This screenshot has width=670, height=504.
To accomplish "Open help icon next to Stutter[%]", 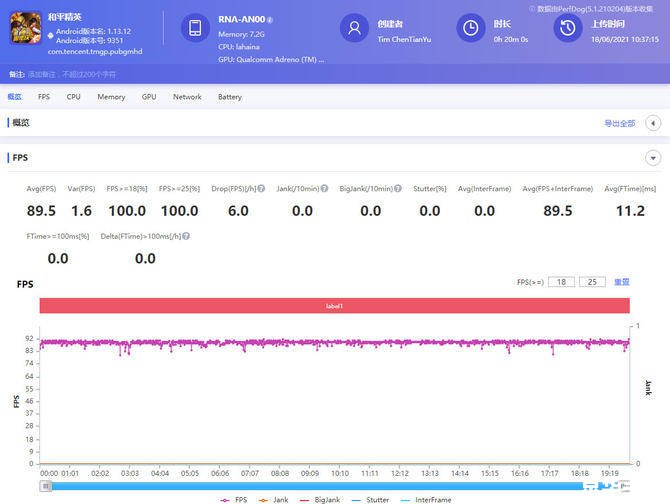I will tap(451, 188).
